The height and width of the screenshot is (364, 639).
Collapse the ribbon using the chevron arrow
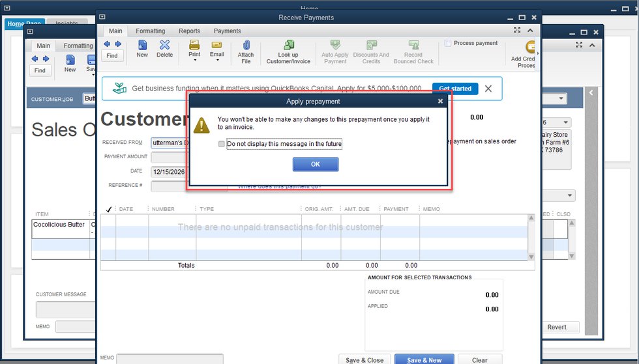point(530,31)
